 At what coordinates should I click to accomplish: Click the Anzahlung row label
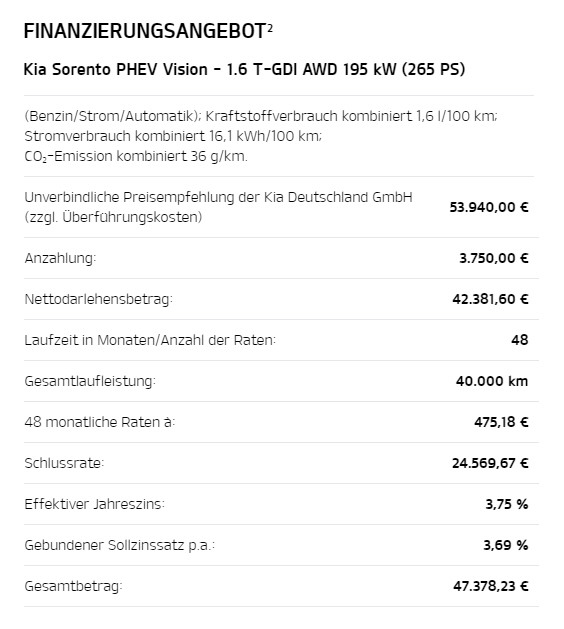pos(61,258)
